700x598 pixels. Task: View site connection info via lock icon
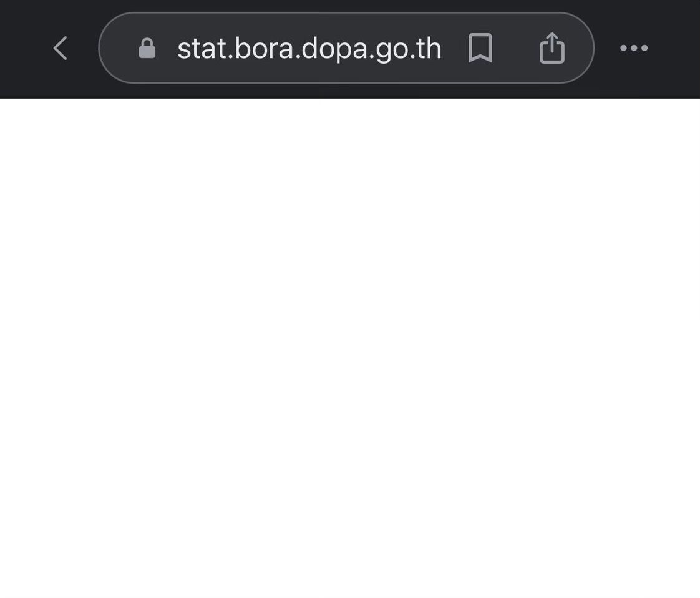[147, 48]
